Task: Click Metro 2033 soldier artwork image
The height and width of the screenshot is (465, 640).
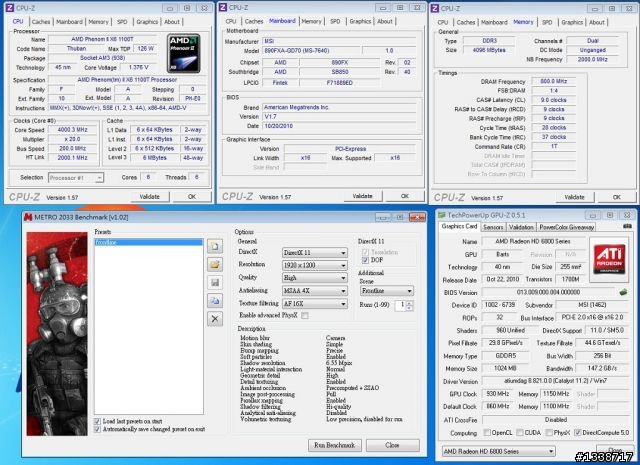Action: coord(57,334)
